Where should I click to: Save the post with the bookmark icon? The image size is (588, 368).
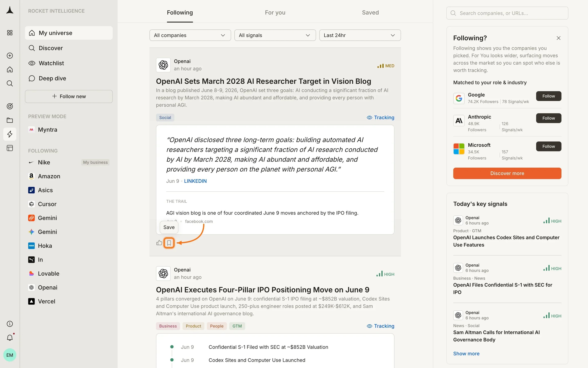[x=169, y=243]
